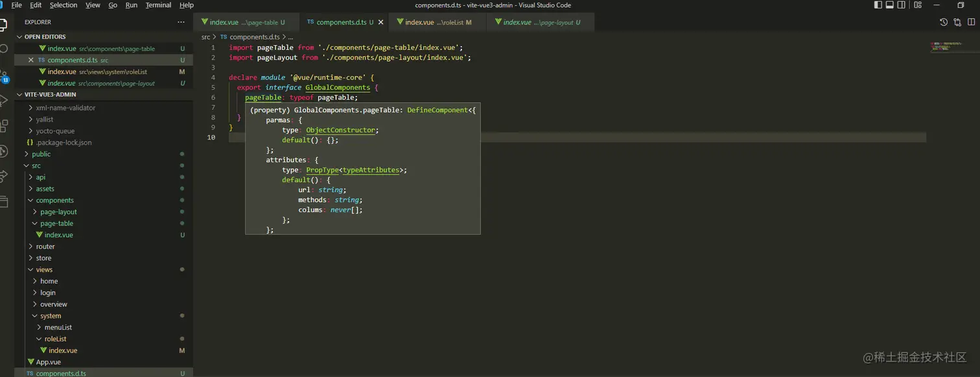
Task: Expand the yocto-queue folder
Action: point(104,131)
